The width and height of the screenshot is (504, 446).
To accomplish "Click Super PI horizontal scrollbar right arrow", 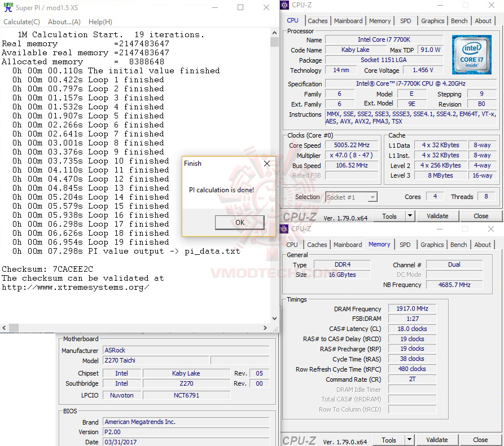I will tap(265, 328).
